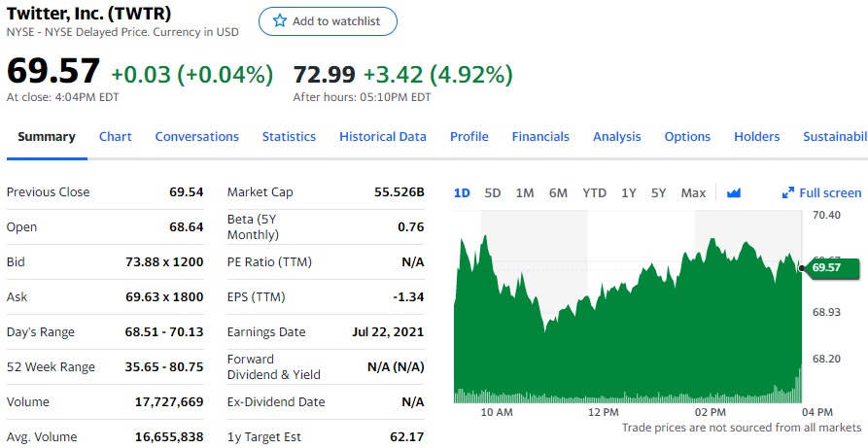The height and width of the screenshot is (448, 868).
Task: Switch chart type with the area chart icon
Action: pyautogui.click(x=734, y=192)
